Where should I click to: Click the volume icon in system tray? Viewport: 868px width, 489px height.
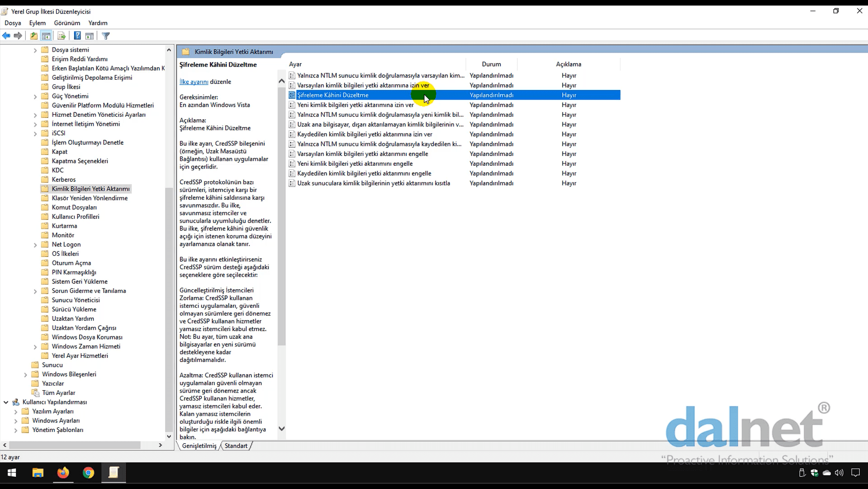coord(839,473)
